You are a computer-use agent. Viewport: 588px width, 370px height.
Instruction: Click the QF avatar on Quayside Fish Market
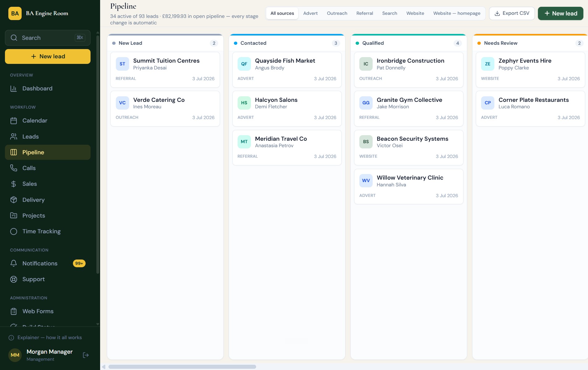coord(244,64)
